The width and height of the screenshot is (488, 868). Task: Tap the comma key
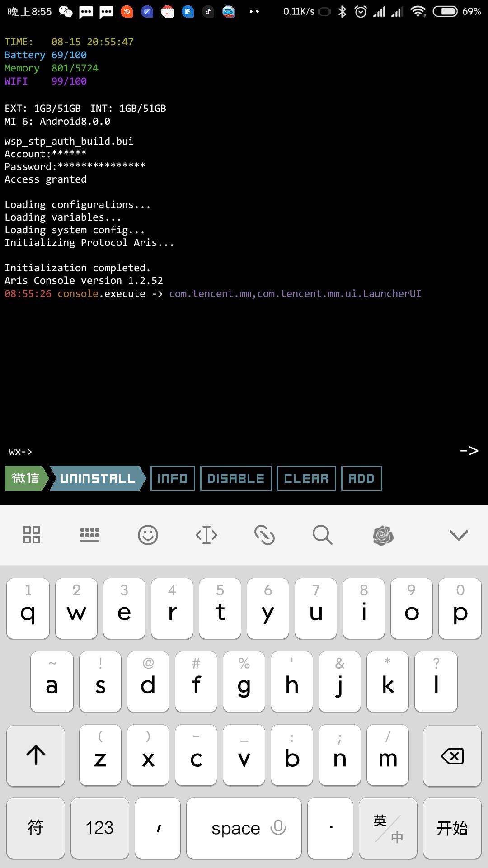click(x=158, y=828)
